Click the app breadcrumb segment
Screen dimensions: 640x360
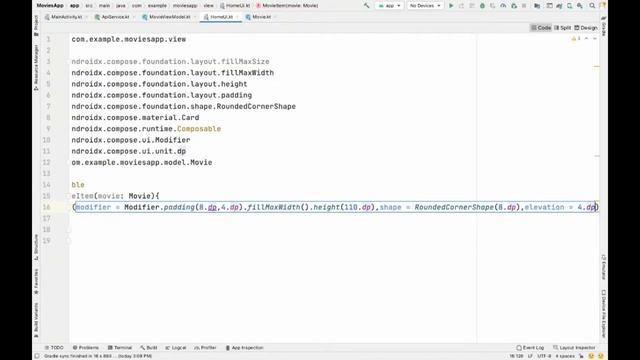coord(74,6)
